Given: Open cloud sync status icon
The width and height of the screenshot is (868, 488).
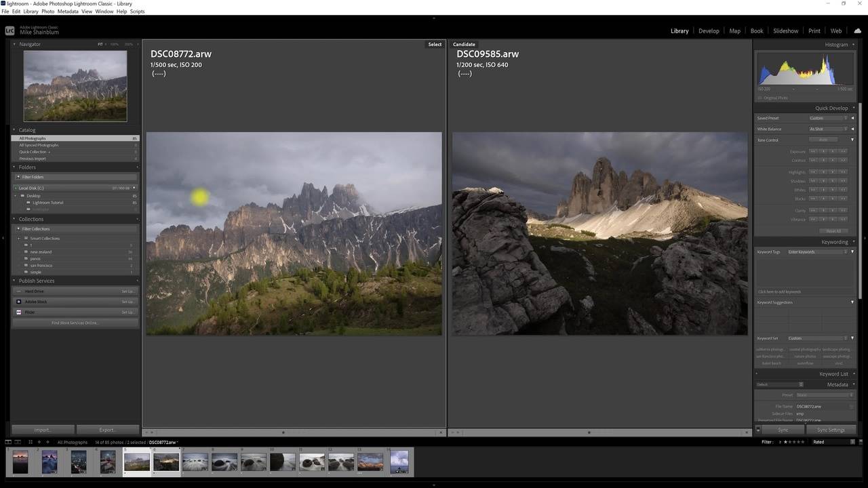Looking at the screenshot, I should coord(857,30).
